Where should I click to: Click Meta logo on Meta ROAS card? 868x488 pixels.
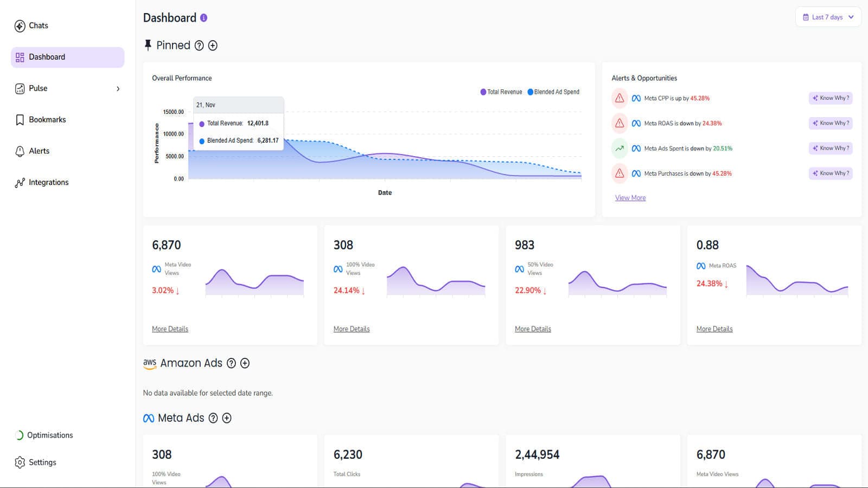pyautogui.click(x=701, y=266)
